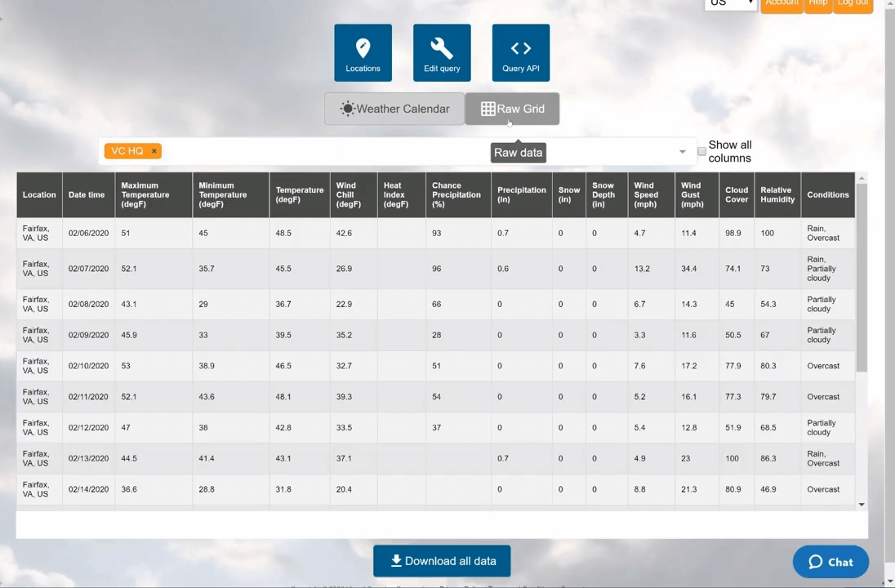Open the Chat bubble widget

(x=830, y=562)
